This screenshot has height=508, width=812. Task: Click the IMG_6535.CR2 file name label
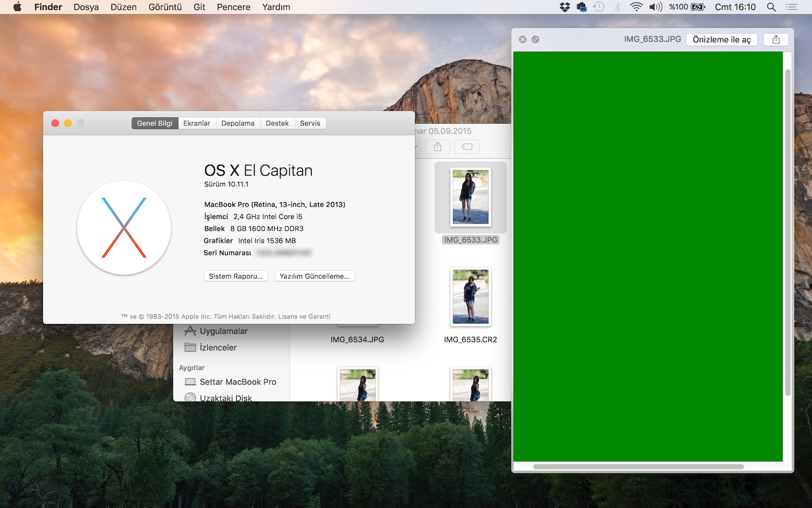471,340
